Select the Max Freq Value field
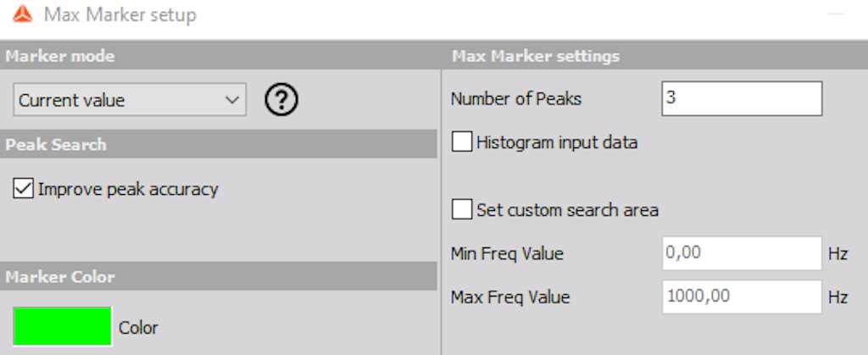Image resolution: width=868 pixels, height=355 pixels. (x=742, y=297)
